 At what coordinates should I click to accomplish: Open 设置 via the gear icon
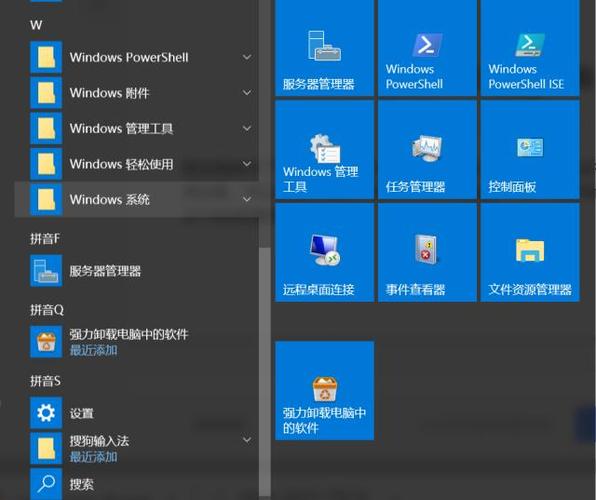click(46, 413)
